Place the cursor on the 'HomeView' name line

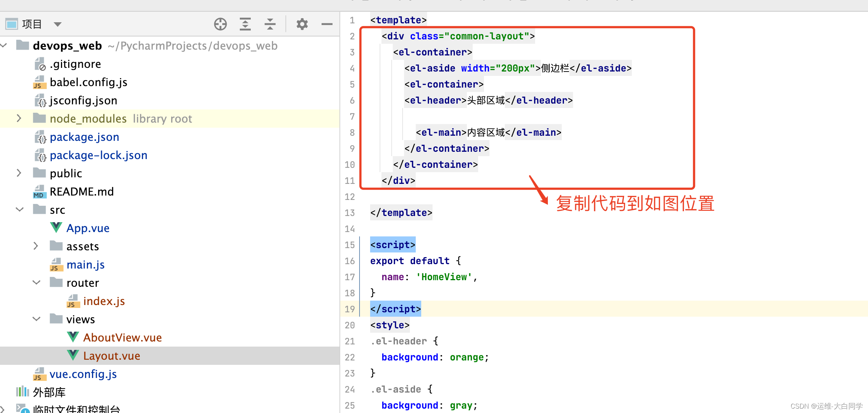tap(443, 277)
